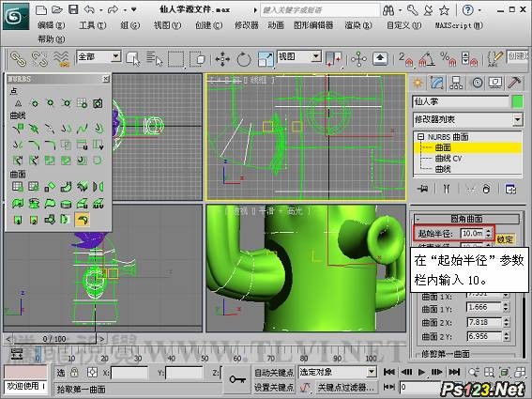532x399 pixels.
Task: Activate the Select and Move tool
Action: tap(222, 59)
